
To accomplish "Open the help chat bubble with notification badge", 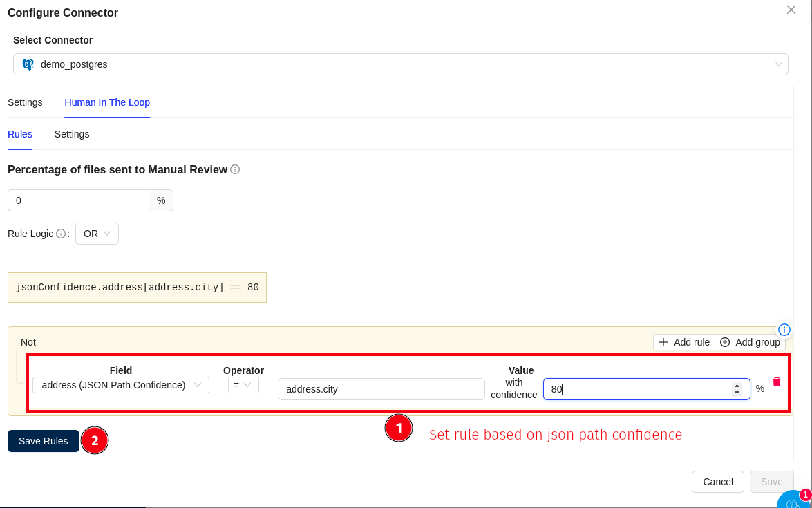I will 794,502.
